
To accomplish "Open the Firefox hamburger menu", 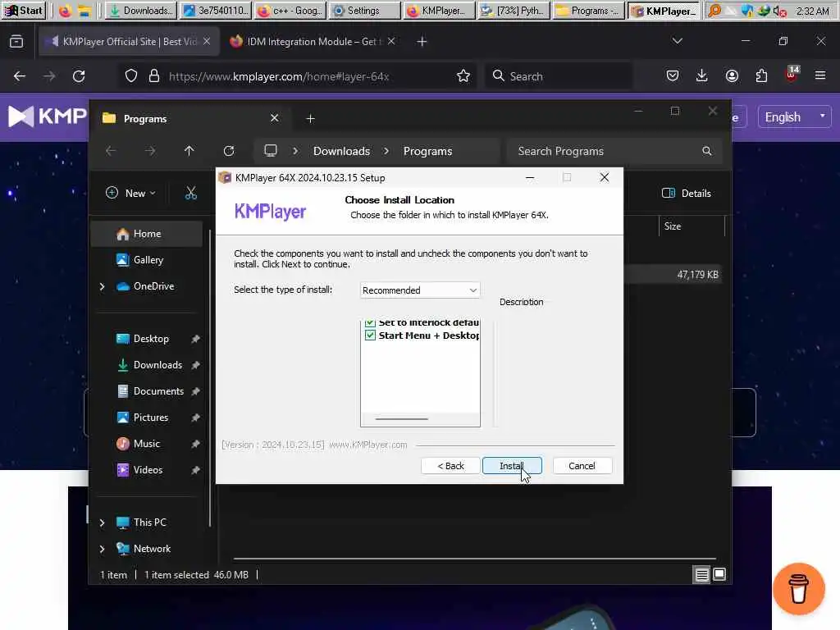I will point(820,76).
